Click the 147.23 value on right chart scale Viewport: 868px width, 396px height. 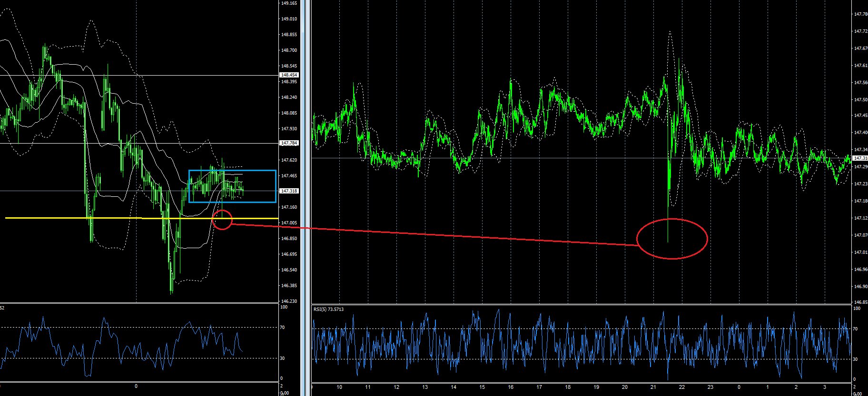[861, 184]
